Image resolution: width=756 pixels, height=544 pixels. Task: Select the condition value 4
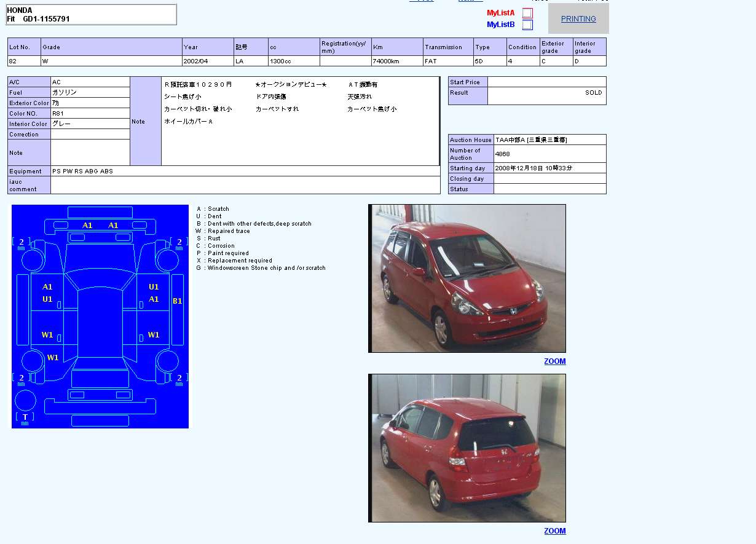tap(510, 61)
